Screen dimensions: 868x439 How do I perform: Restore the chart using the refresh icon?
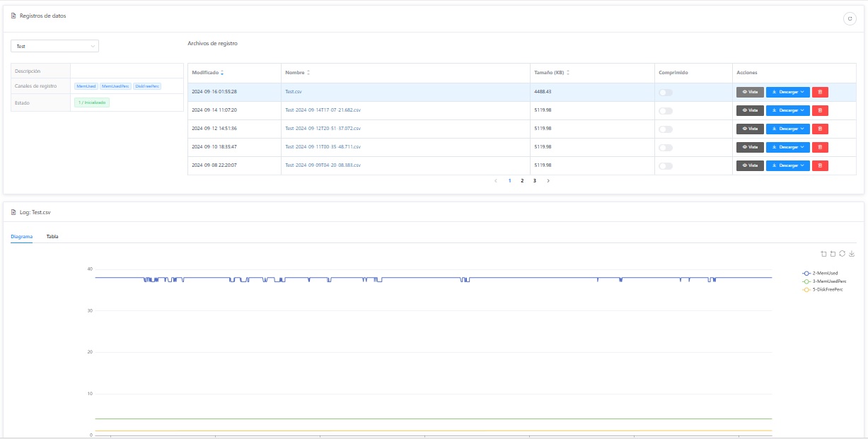coord(842,254)
